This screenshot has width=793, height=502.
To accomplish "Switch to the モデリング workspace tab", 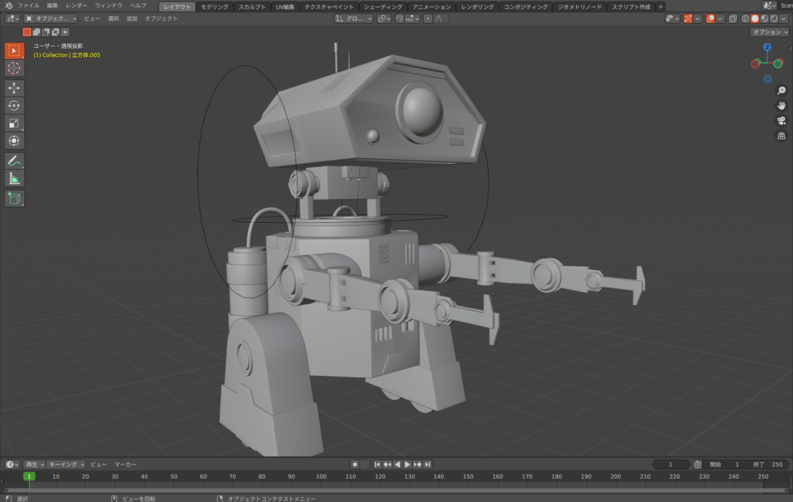I will coord(214,6).
